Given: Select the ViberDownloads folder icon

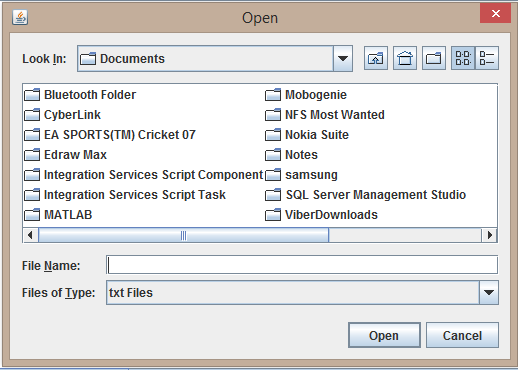Looking at the screenshot, I should (273, 215).
